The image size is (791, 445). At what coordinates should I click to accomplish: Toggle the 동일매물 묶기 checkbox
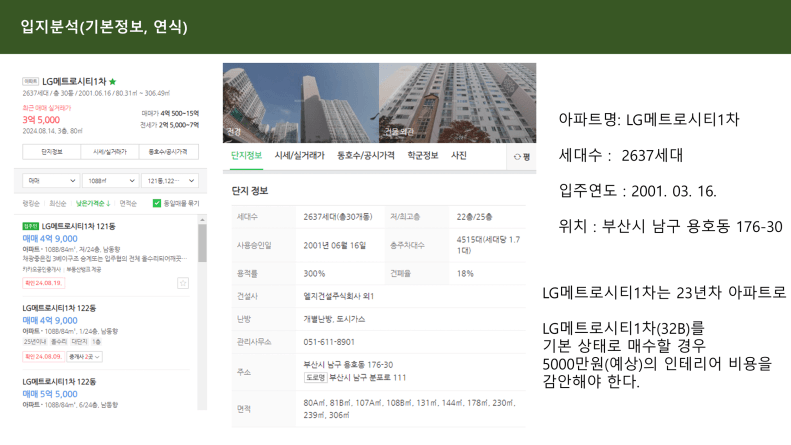tap(157, 203)
